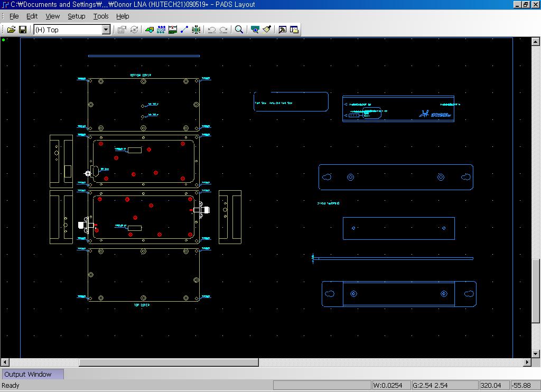The image size is (541, 392).
Task: Open the File menu
Action: coord(14,16)
